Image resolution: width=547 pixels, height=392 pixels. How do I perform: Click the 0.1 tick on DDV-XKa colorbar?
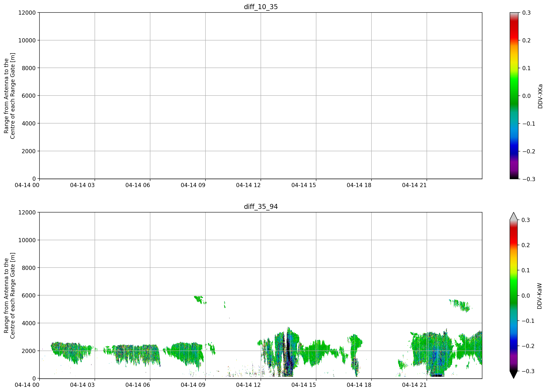[x=527, y=68]
